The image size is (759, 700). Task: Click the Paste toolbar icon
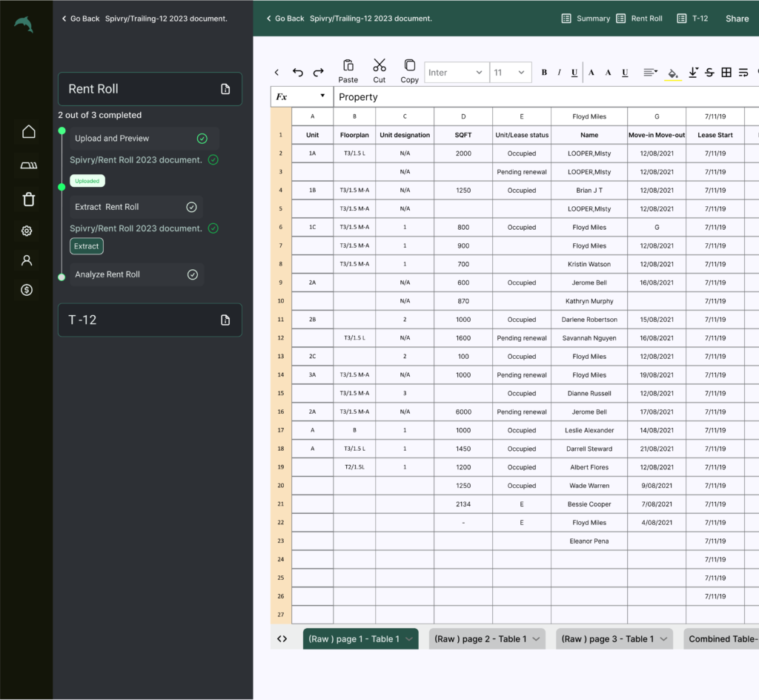pyautogui.click(x=348, y=65)
